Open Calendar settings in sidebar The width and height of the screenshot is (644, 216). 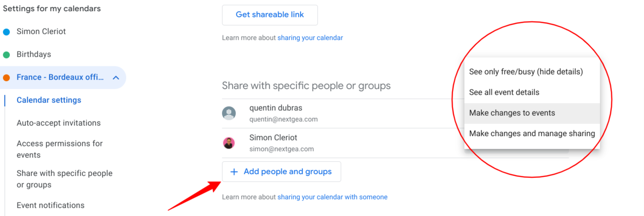49,100
